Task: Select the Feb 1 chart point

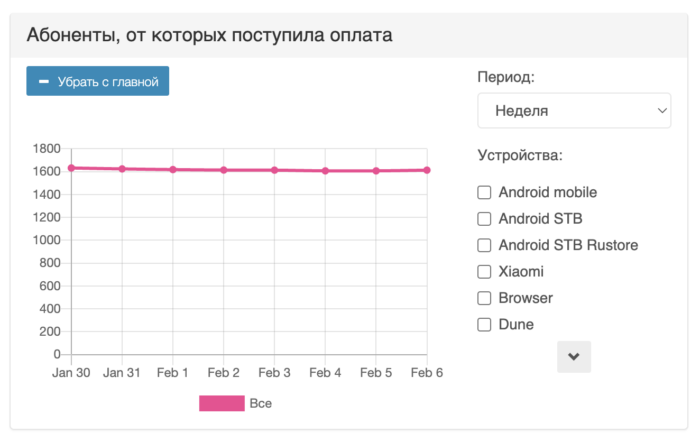Action: coord(173,170)
